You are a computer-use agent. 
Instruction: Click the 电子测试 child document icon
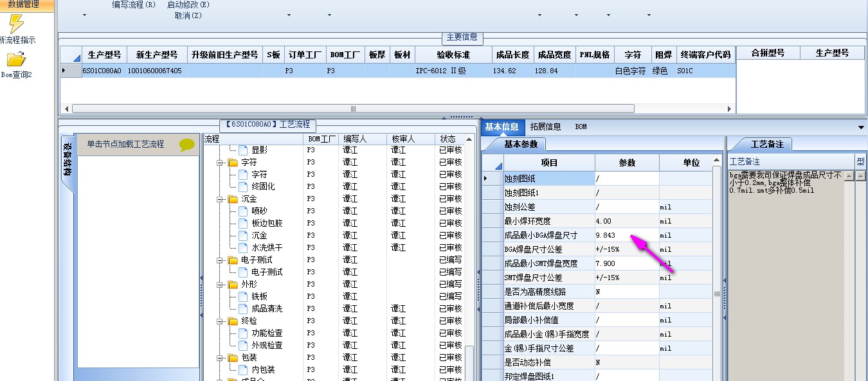click(x=243, y=272)
